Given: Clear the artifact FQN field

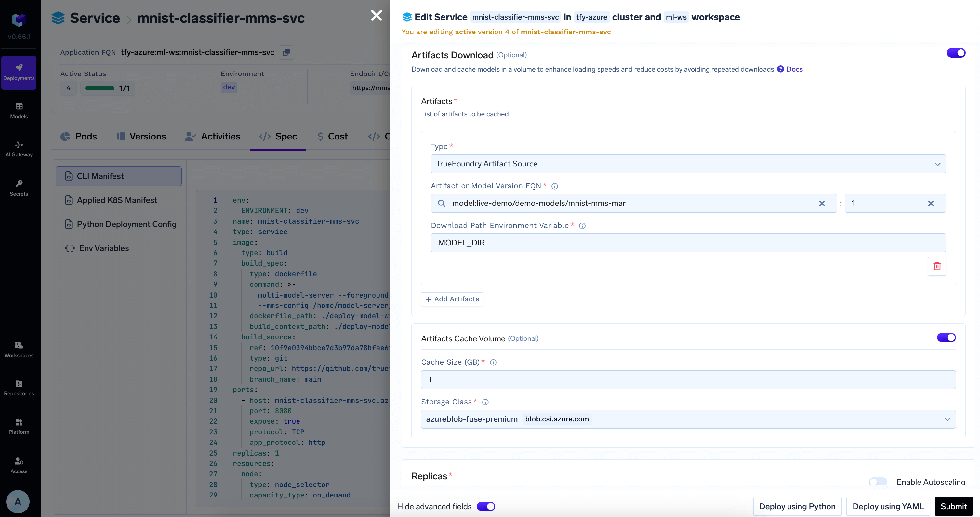Looking at the screenshot, I should coord(822,204).
